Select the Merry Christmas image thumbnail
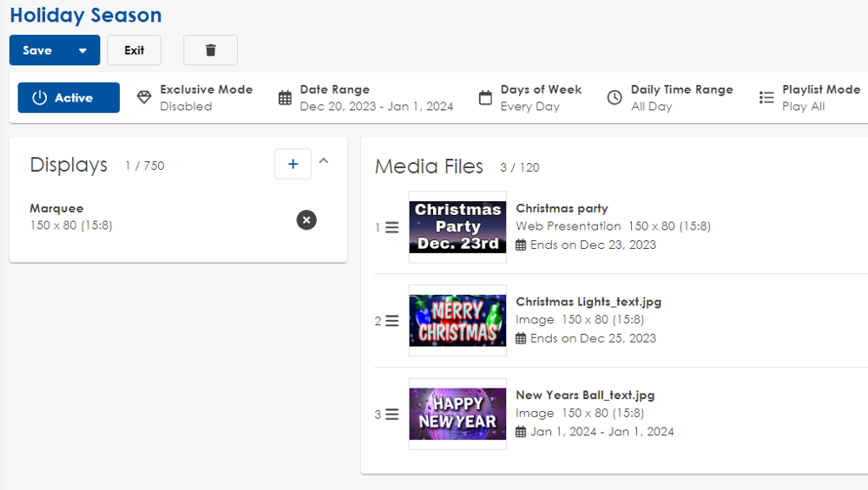Image resolution: width=868 pixels, height=490 pixels. coord(457,321)
